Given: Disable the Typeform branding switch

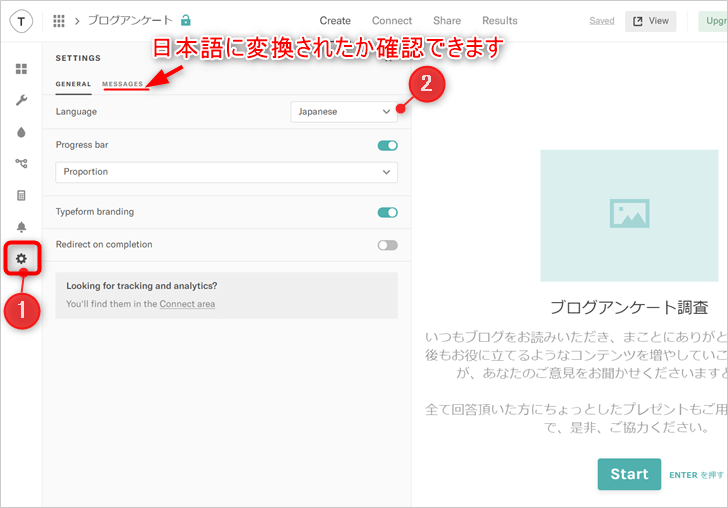Looking at the screenshot, I should (x=387, y=212).
